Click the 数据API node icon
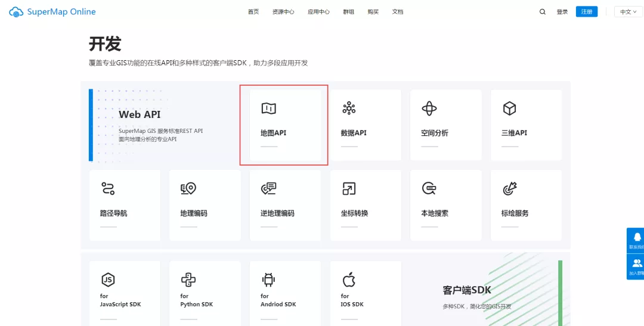The height and width of the screenshot is (326, 644). [x=349, y=108]
